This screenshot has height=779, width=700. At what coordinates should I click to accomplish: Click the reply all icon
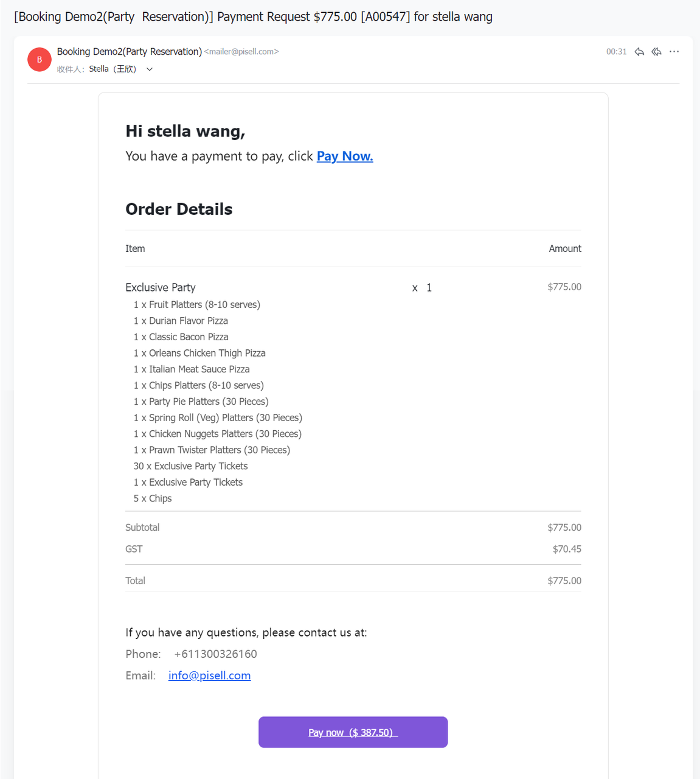point(656,52)
